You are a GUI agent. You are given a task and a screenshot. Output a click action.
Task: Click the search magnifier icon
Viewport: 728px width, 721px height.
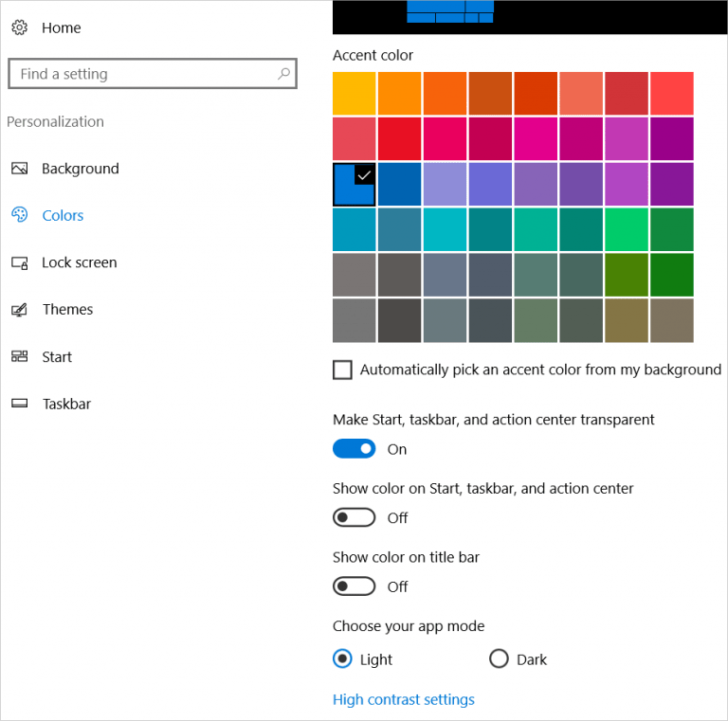coord(283,73)
